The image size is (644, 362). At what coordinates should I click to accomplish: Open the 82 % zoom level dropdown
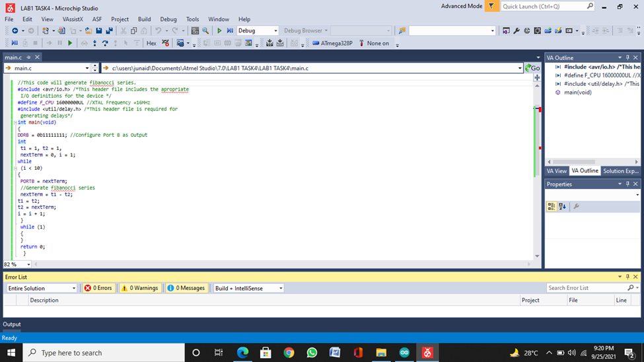tap(28, 264)
